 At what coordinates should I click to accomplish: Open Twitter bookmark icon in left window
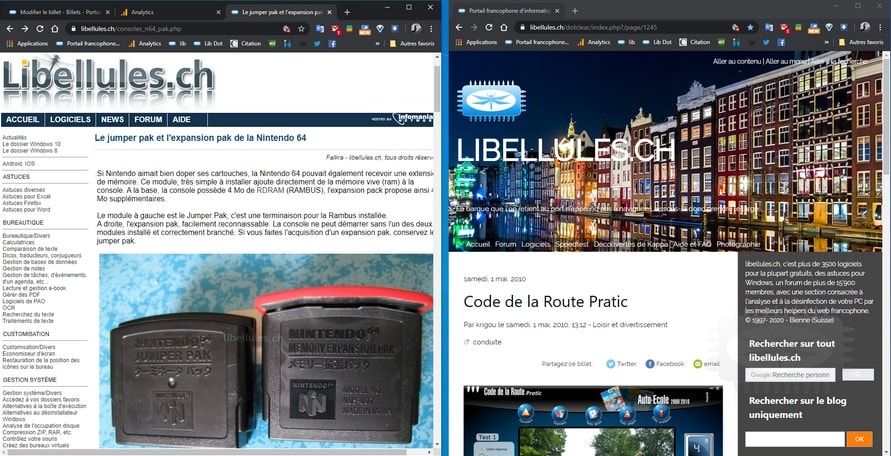coord(317,43)
